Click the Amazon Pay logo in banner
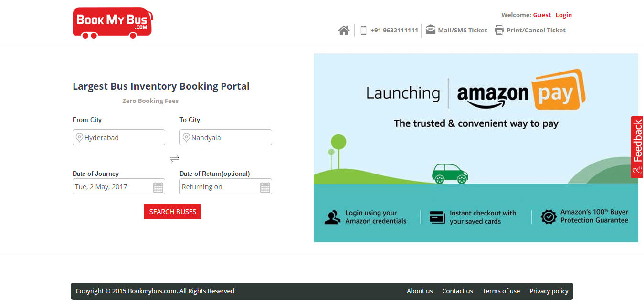 coord(521,91)
